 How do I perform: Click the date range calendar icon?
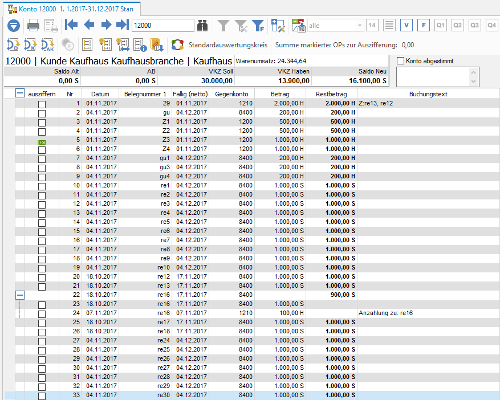299,25
